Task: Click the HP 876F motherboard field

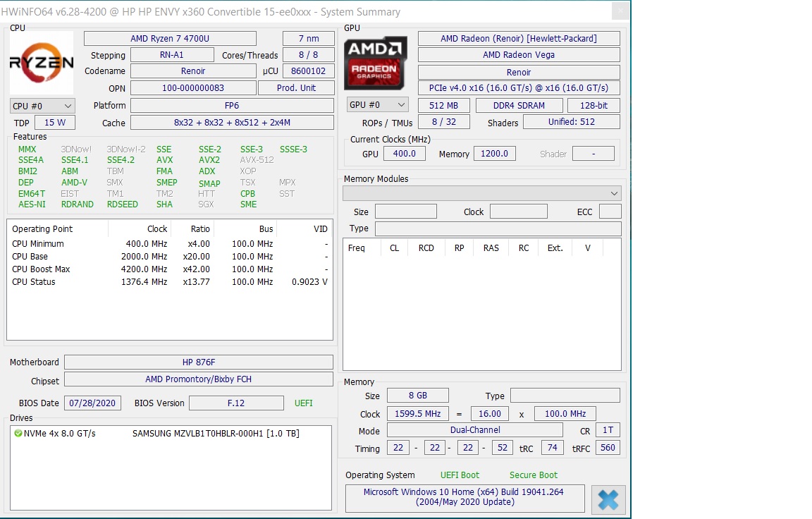Action: 198,362
